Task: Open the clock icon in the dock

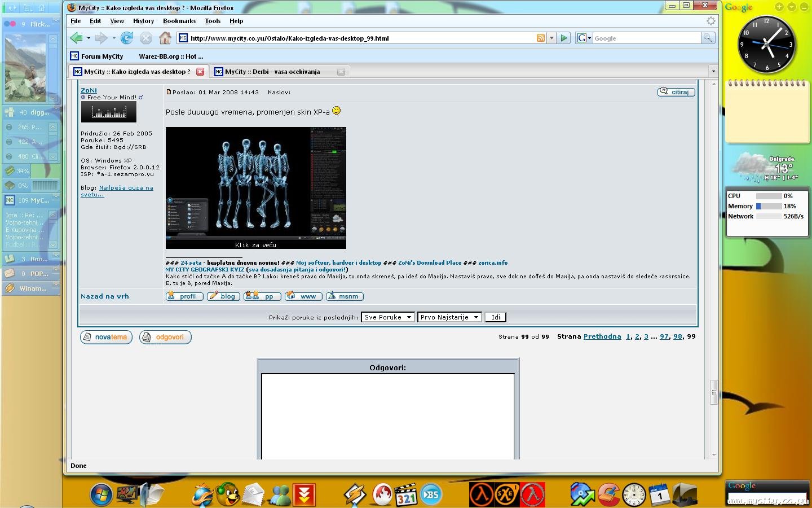Action: click(x=634, y=494)
